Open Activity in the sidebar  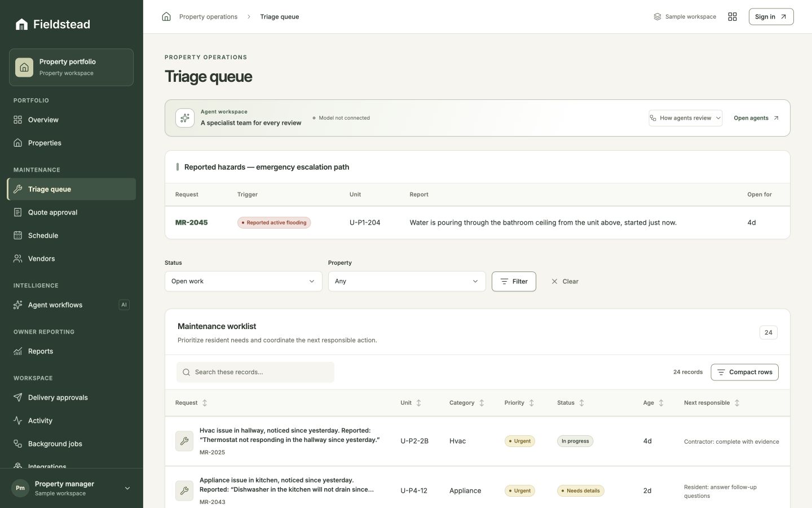[72, 421]
